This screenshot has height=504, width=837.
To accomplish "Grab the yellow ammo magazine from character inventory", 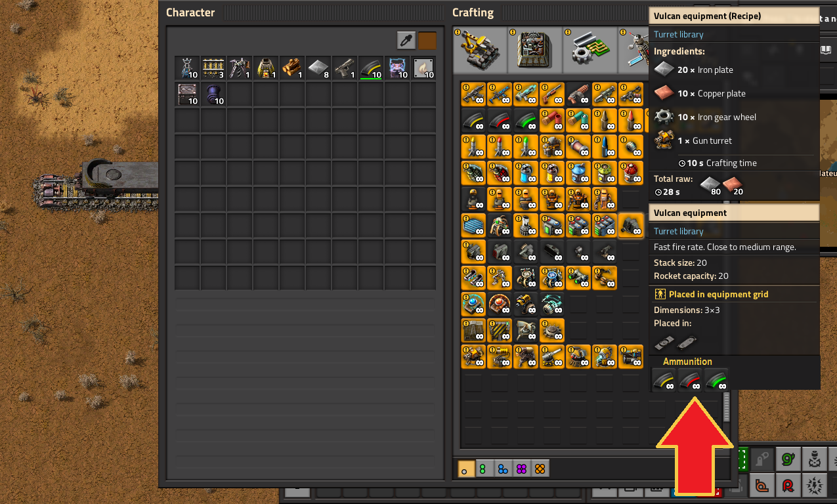I will click(370, 68).
